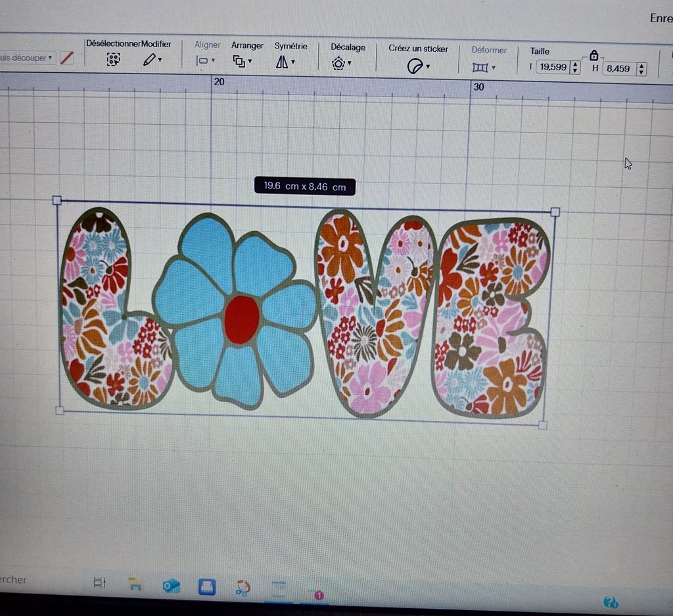Click the '19.6 cm x 8.46 cm' size label
The width and height of the screenshot is (673, 616).
[305, 187]
